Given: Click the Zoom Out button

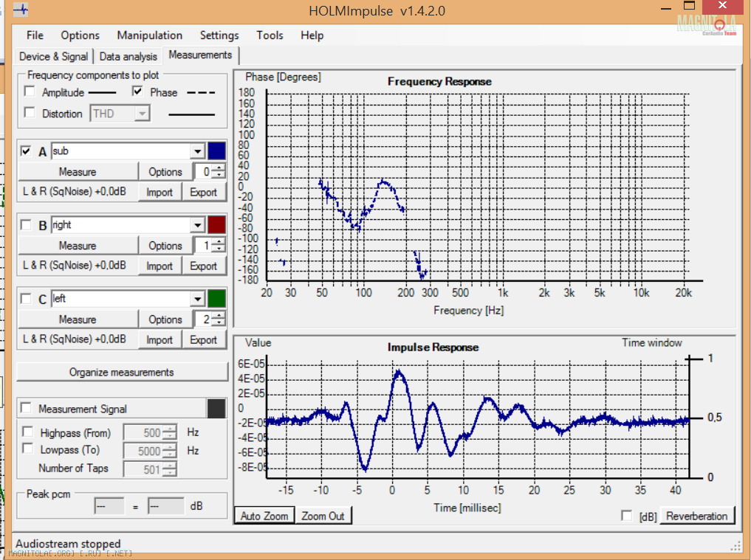Looking at the screenshot, I should (x=323, y=516).
